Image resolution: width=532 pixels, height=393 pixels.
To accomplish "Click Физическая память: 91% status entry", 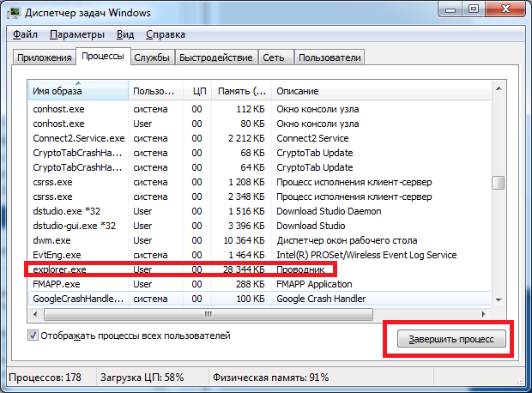I will pos(271,378).
